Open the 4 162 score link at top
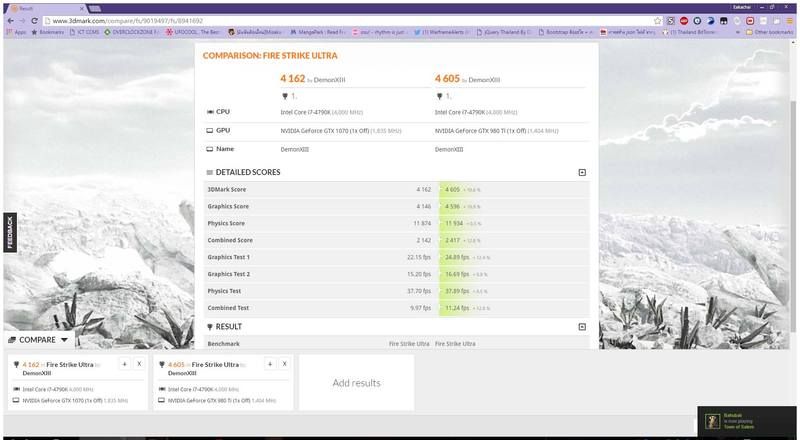 [x=292, y=79]
